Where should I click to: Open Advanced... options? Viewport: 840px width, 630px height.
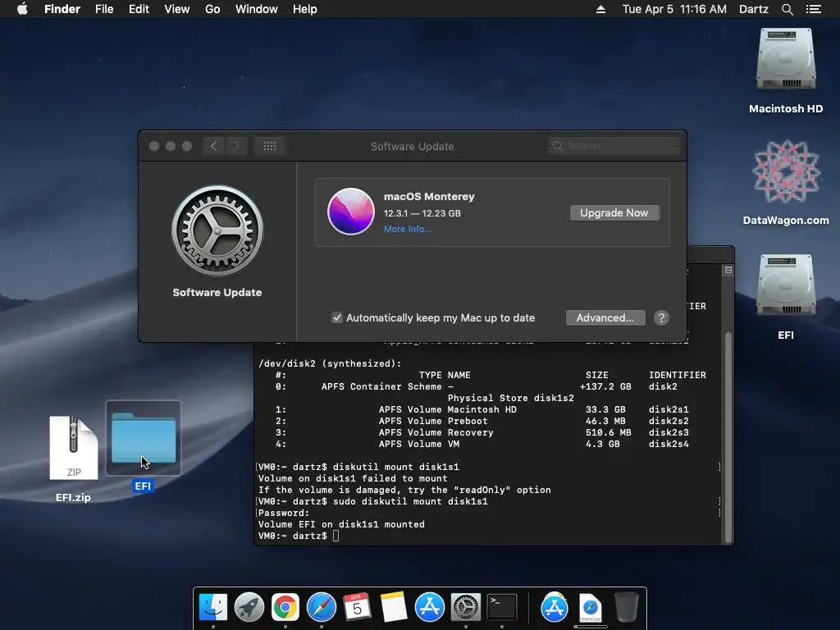[605, 317]
